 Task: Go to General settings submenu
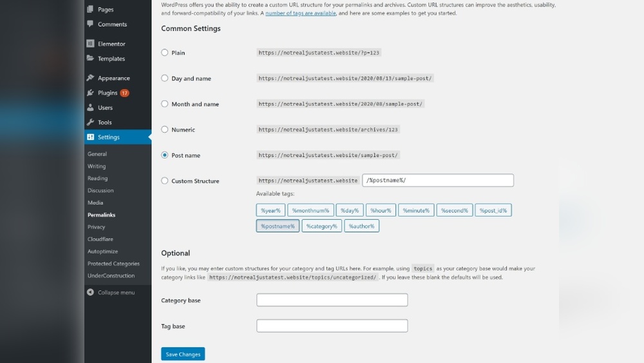coord(97,153)
